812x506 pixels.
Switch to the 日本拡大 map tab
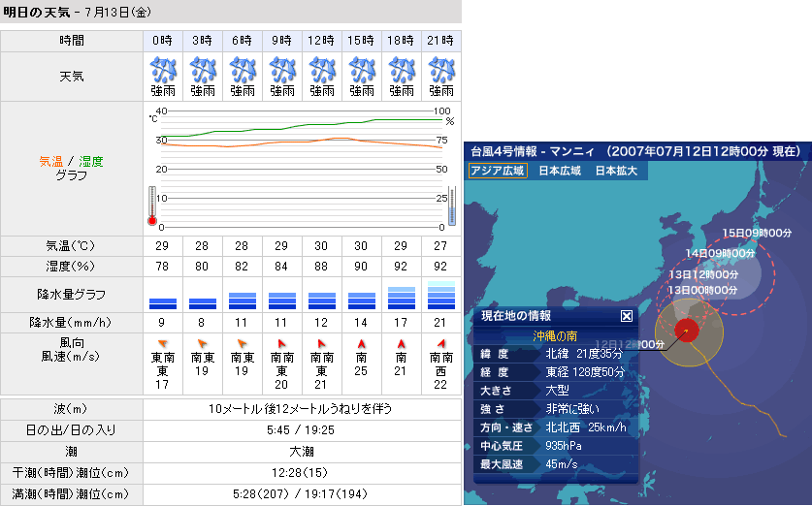click(x=616, y=171)
